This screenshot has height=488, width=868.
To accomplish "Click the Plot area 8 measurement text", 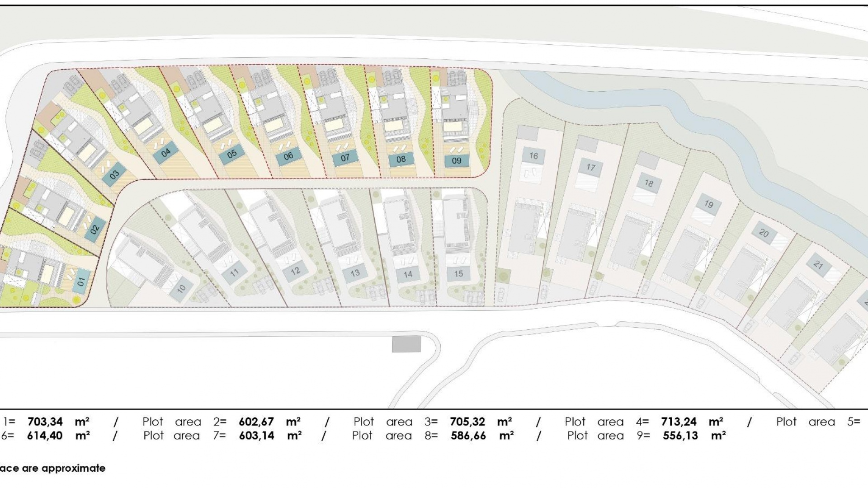I will (393, 436).
